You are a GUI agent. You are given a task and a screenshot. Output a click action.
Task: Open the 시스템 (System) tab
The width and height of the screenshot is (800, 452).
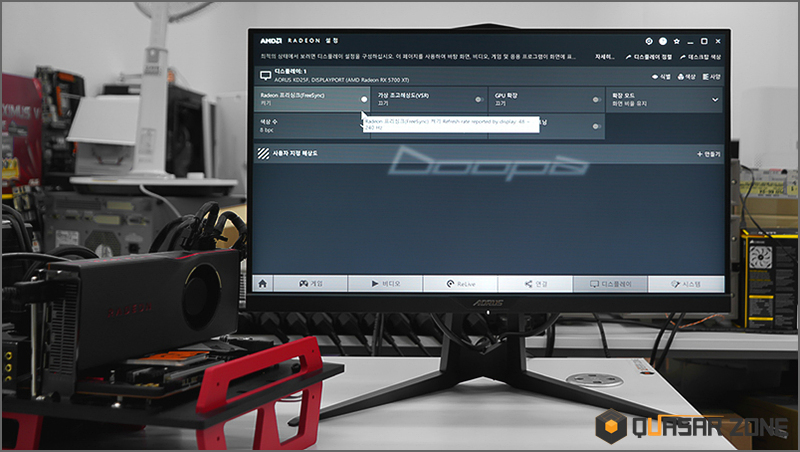[x=686, y=284]
